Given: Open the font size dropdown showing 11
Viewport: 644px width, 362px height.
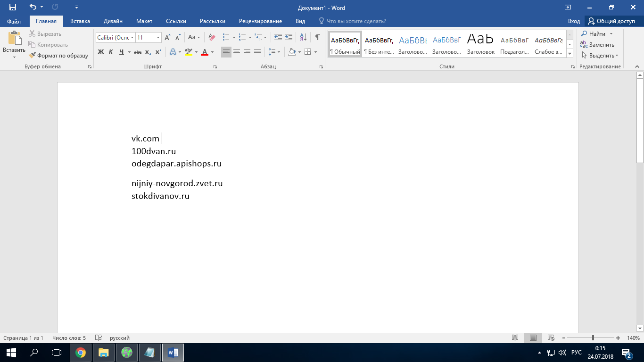Looking at the screenshot, I should (x=158, y=37).
